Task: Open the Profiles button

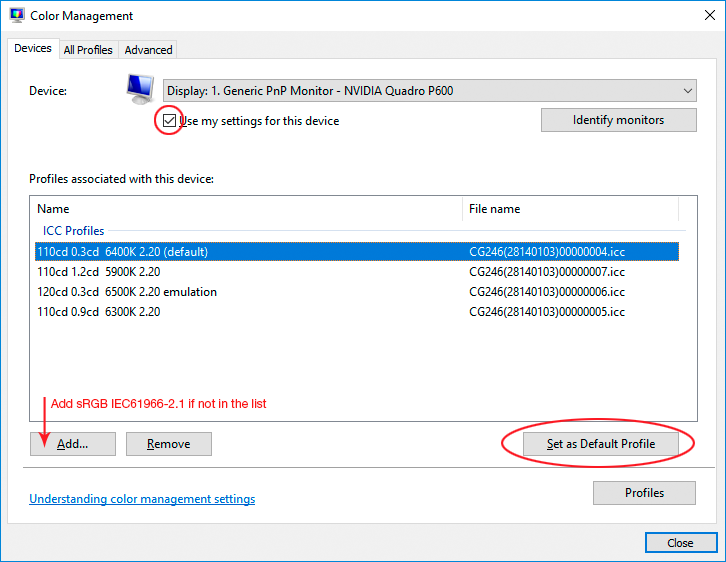Action: click(644, 493)
